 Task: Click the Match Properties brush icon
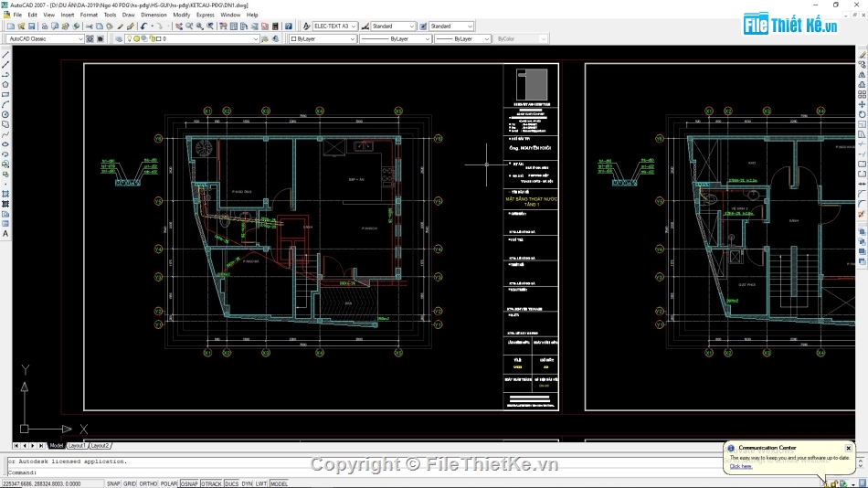click(130, 26)
